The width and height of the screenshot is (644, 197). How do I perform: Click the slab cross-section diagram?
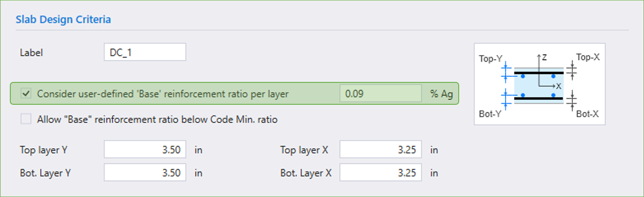(x=539, y=84)
